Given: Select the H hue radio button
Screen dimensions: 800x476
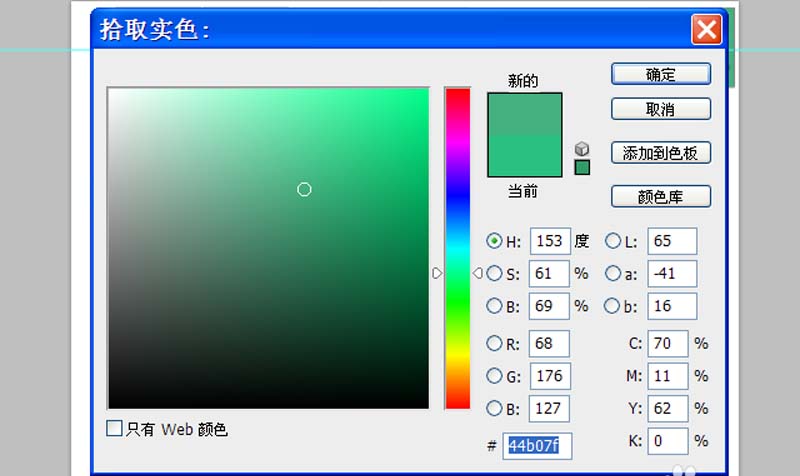Looking at the screenshot, I should (x=494, y=241).
